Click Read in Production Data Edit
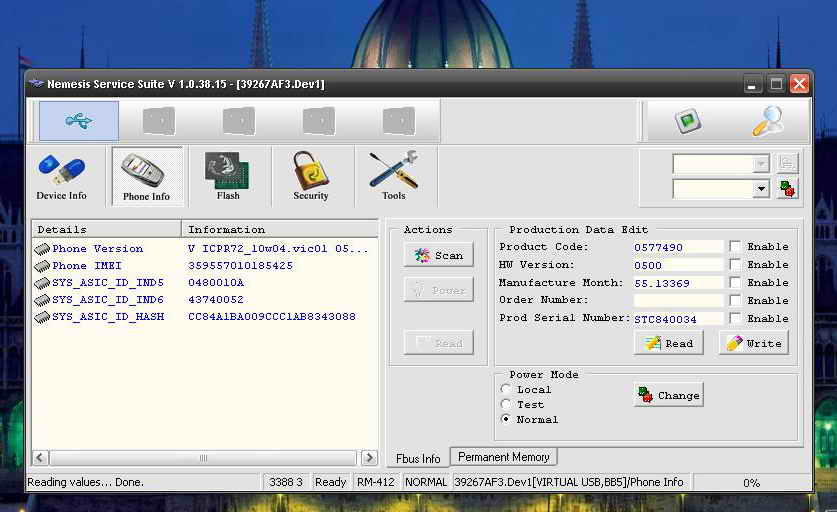Image resolution: width=837 pixels, height=512 pixels. pyautogui.click(x=669, y=343)
